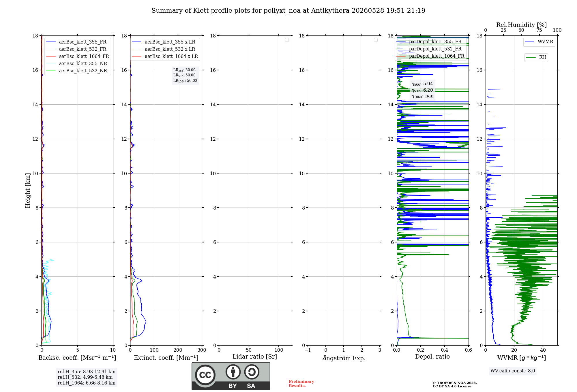Click the LR532: 50.00 annotation
The width and height of the screenshot is (577, 392).
click(184, 75)
